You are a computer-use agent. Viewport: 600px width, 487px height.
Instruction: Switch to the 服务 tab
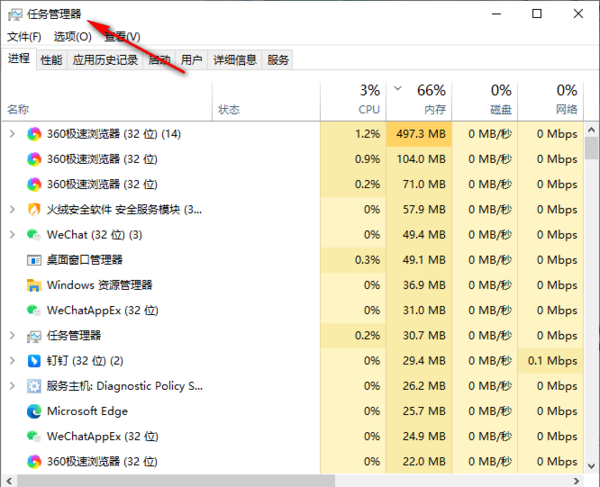click(x=277, y=60)
